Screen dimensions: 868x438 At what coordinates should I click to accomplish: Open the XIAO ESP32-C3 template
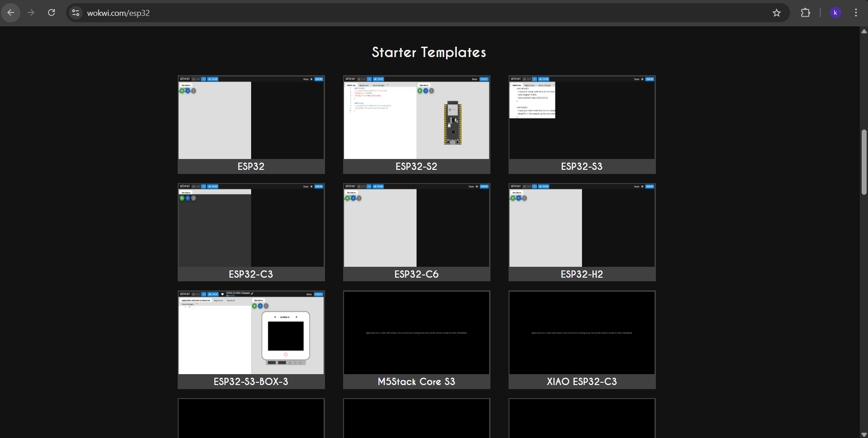tap(582, 340)
